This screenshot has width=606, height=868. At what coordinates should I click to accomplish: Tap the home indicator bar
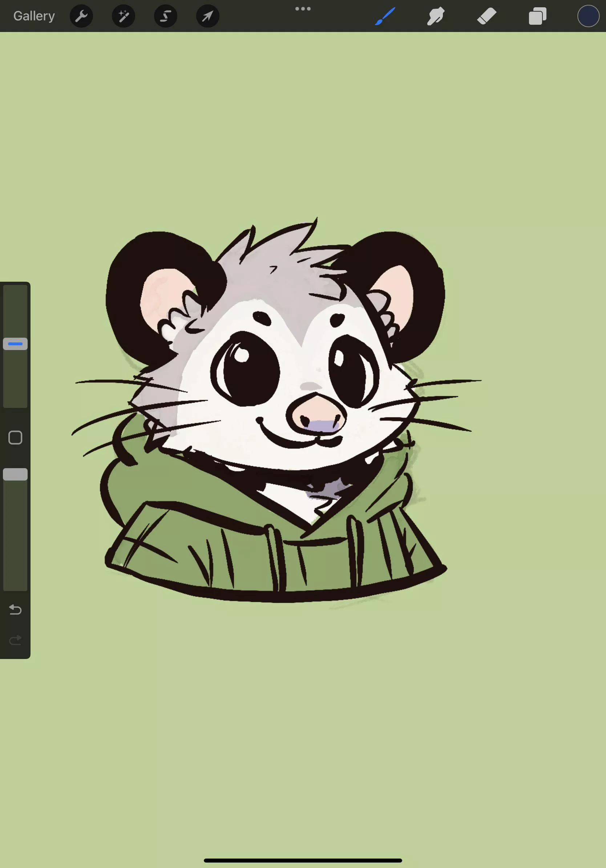[x=303, y=860]
